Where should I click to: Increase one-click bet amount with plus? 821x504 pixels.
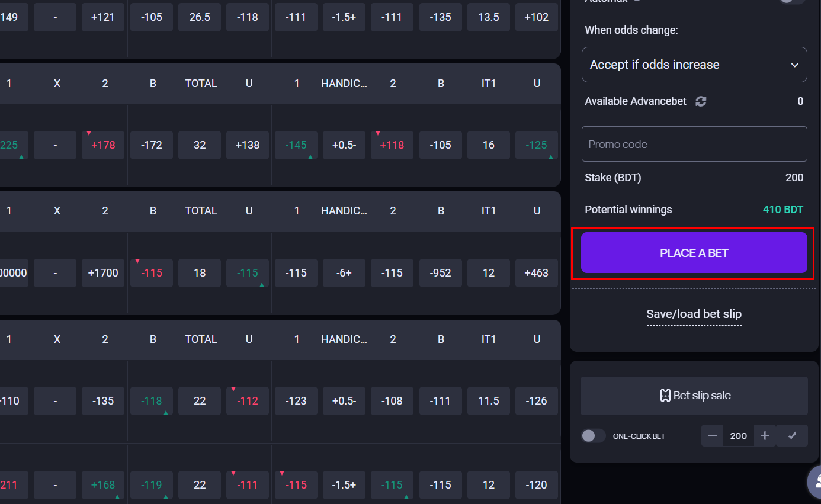coord(765,436)
